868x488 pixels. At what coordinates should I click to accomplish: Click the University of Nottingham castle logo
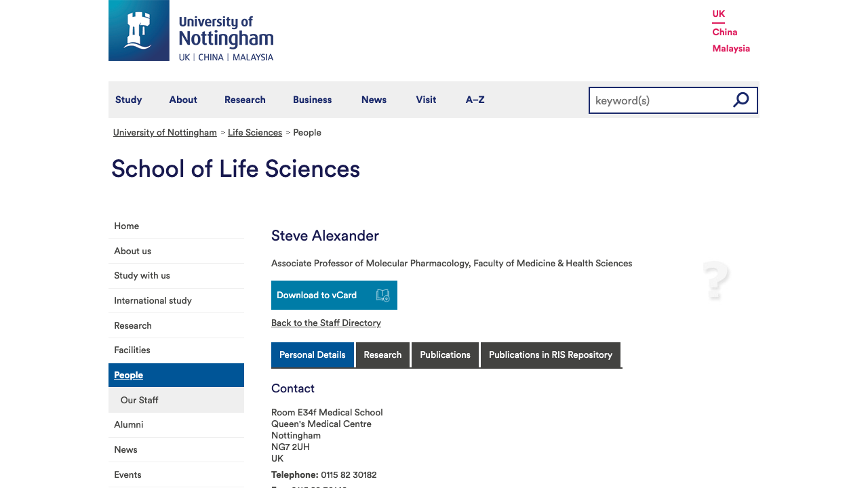click(x=139, y=30)
